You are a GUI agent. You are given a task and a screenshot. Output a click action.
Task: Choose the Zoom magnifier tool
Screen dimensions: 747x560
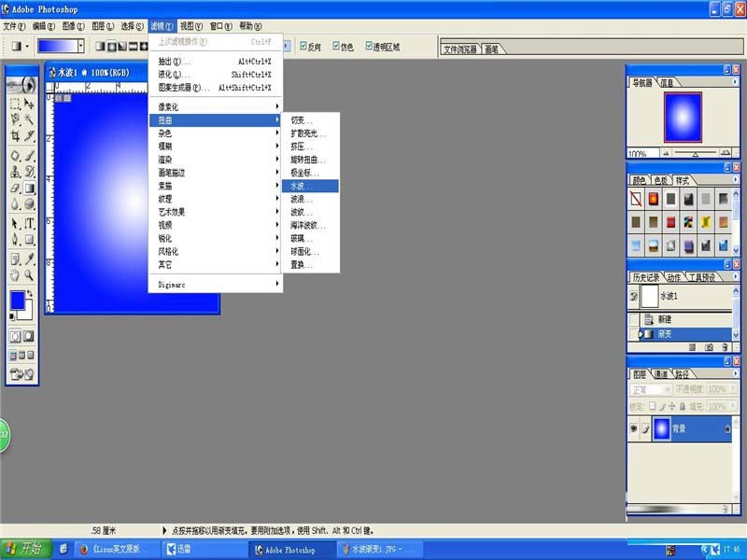(x=30, y=275)
